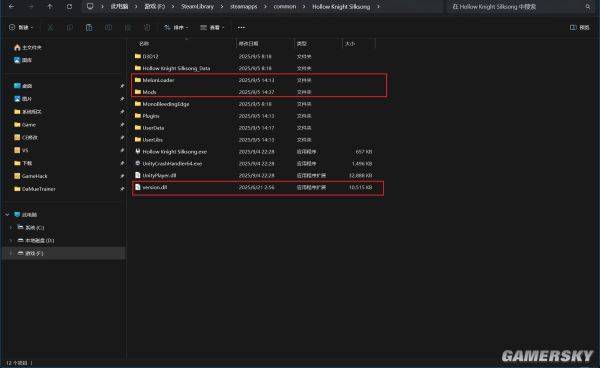600x368 pixels.
Task: Click the delete trash icon
Action: (147, 28)
